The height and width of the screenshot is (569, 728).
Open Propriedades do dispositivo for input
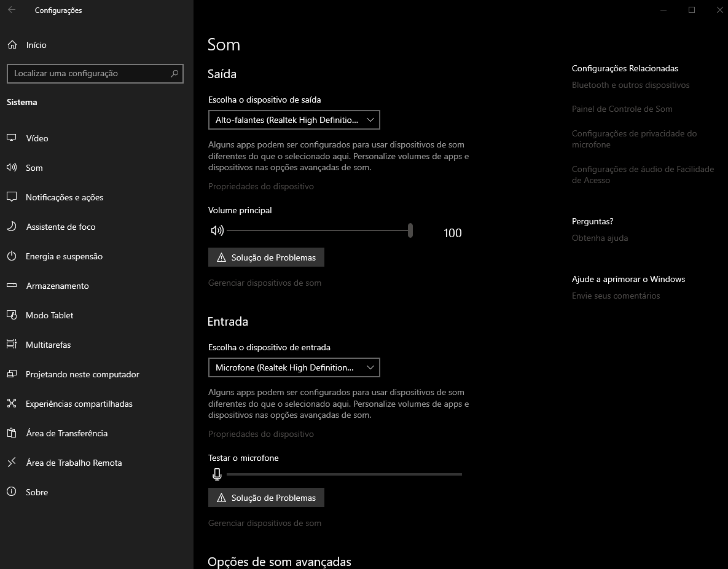[261, 434]
